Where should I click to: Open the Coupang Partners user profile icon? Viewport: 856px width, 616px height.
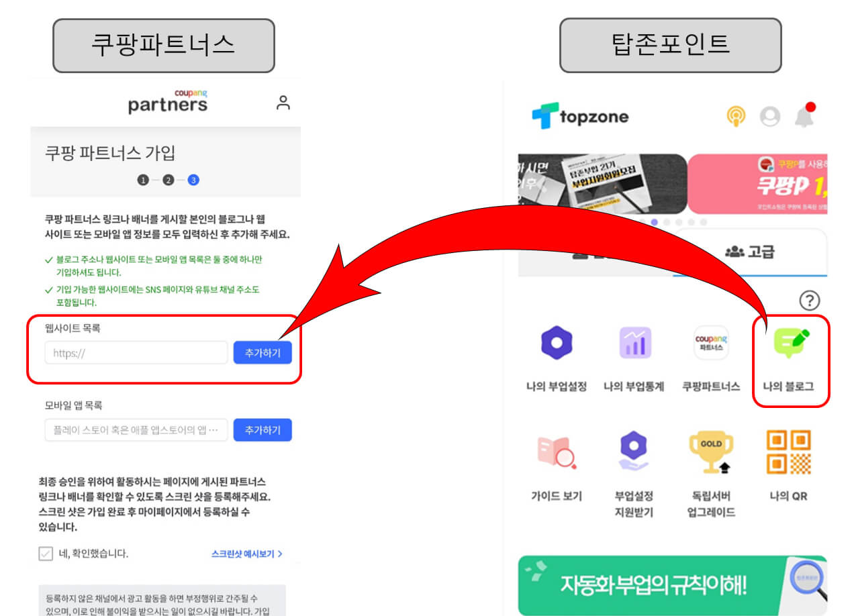[x=283, y=103]
